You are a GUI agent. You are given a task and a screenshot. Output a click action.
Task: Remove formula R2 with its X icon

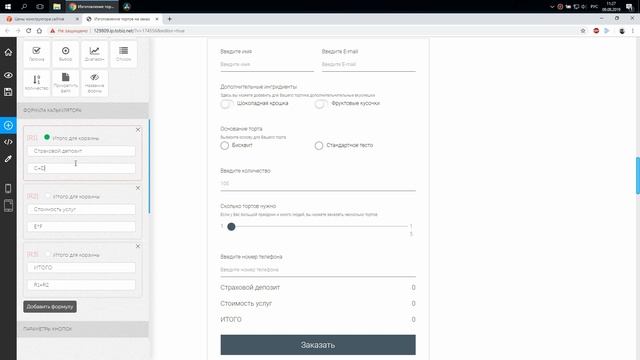click(138, 188)
